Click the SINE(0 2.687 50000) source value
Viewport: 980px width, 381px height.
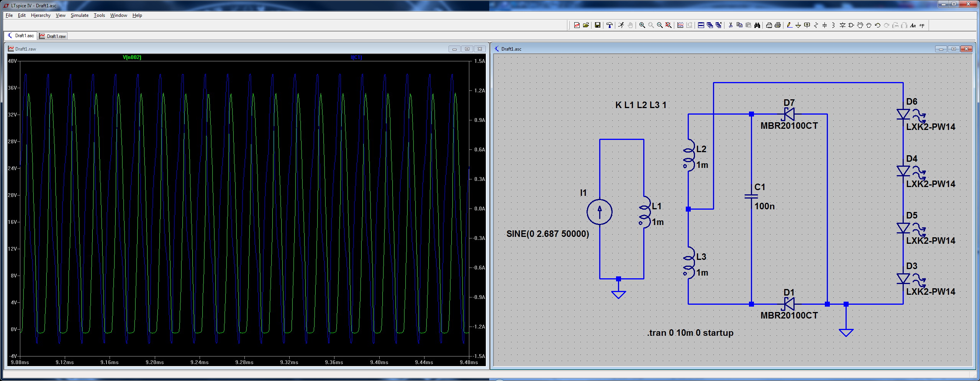[547, 234]
